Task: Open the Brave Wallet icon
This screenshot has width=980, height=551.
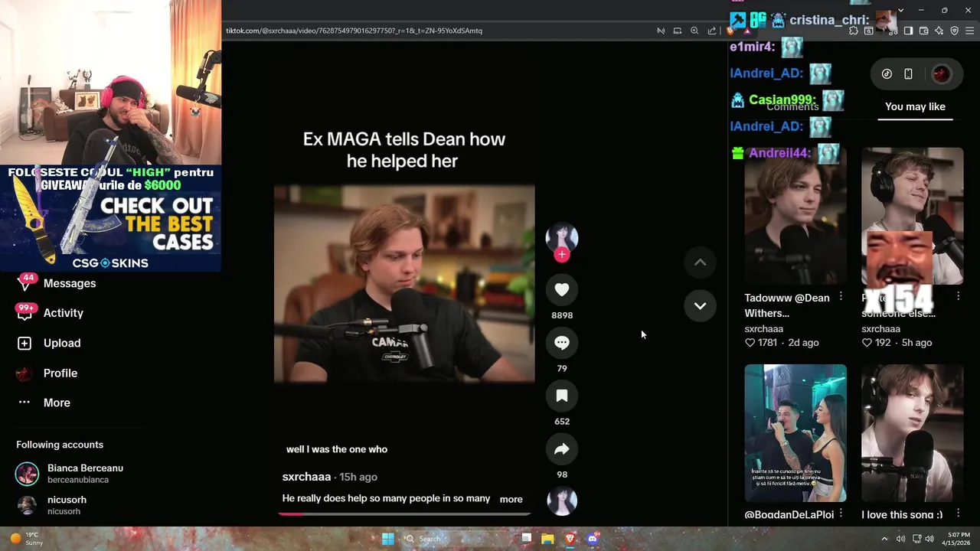Action: point(924,31)
